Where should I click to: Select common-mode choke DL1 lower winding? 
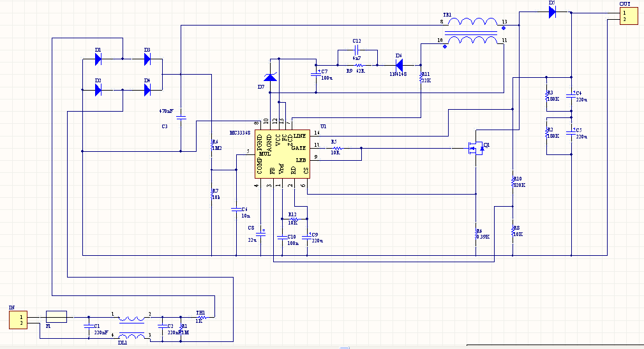[x=131, y=336]
